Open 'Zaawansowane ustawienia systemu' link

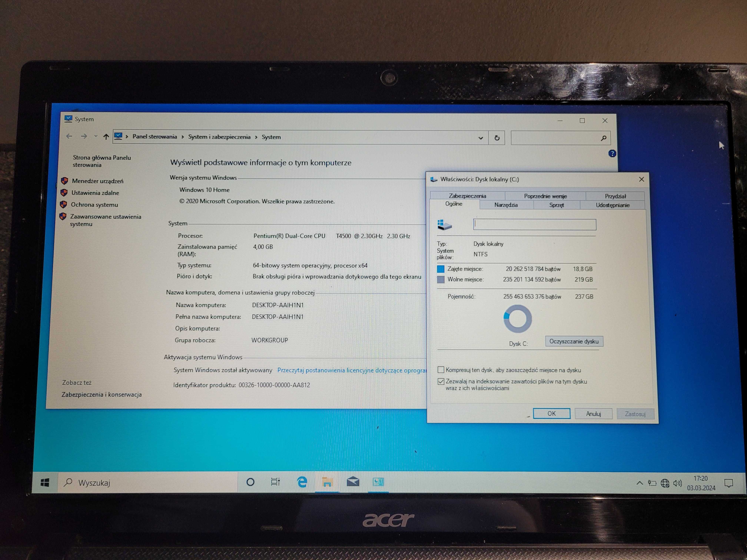105,220
